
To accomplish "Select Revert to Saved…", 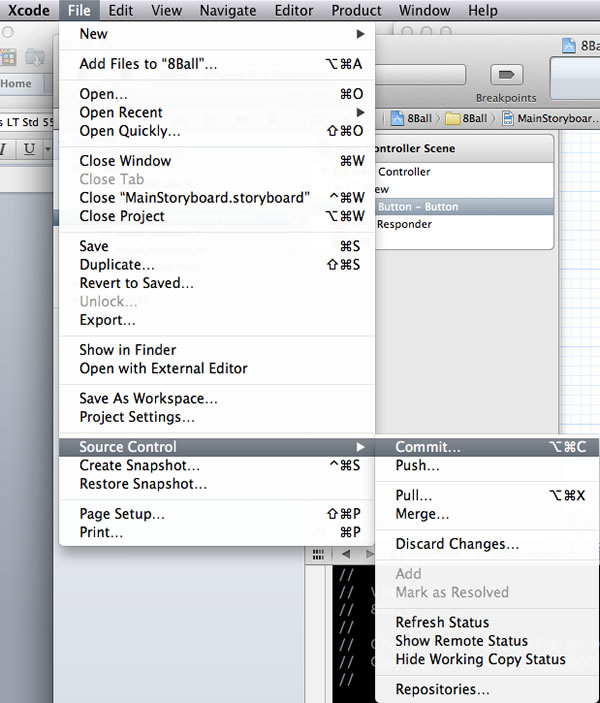I will pos(217,283).
